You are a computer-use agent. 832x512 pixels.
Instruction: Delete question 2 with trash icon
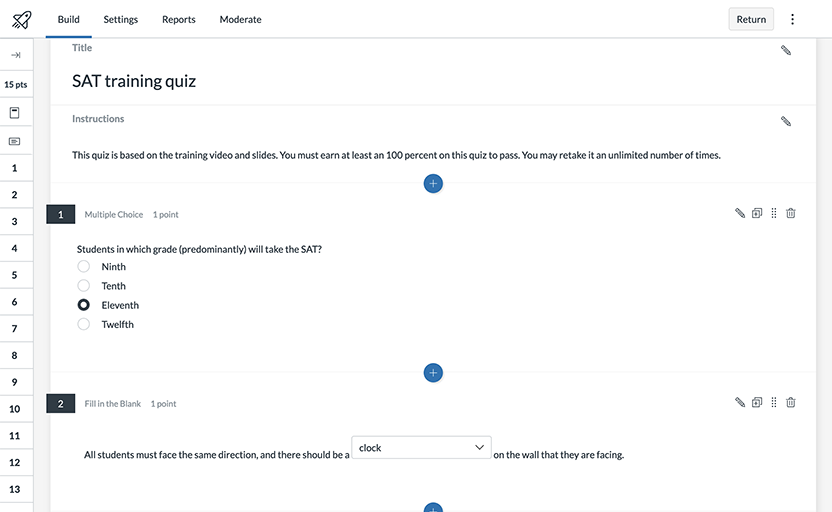[791, 402]
